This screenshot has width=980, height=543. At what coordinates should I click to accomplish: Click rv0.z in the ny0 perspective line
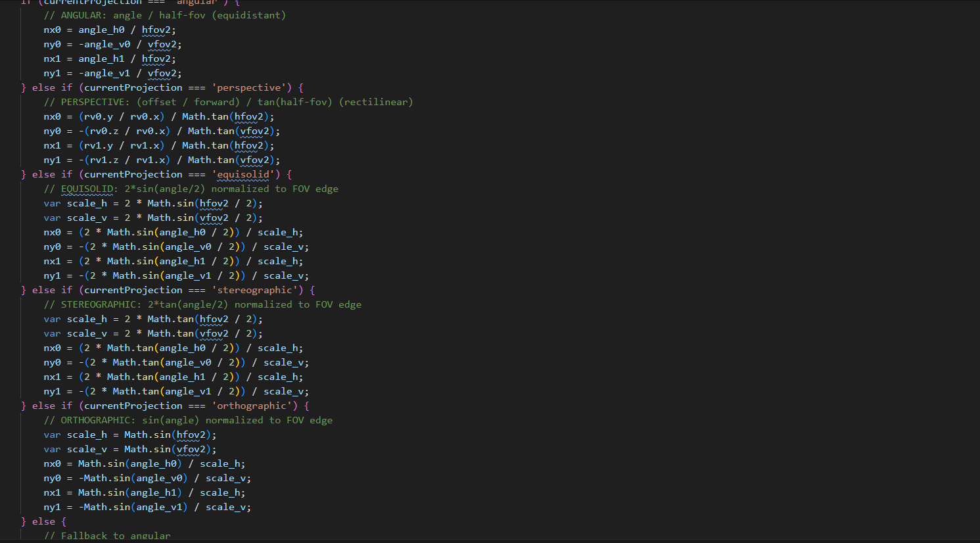click(x=105, y=131)
